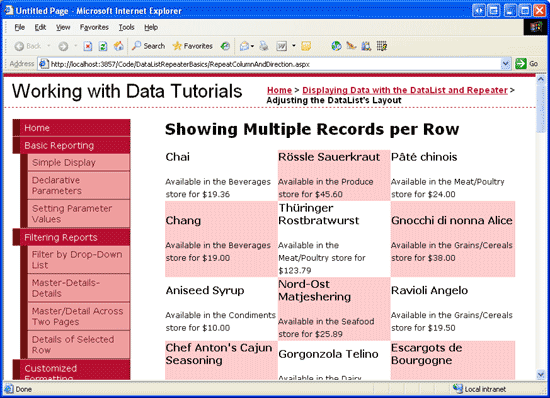This screenshot has height=398, width=550.
Task: Follow the Home breadcrumb link
Action: [x=279, y=90]
